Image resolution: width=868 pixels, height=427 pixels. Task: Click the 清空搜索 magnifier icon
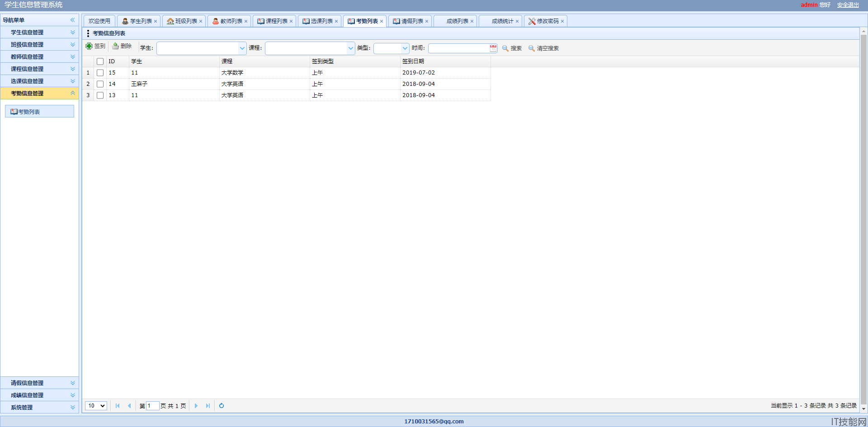pos(532,48)
